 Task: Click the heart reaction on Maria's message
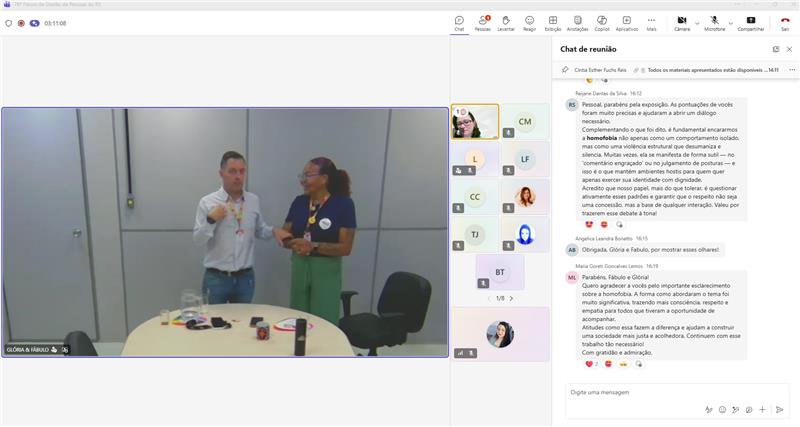pyautogui.click(x=589, y=363)
